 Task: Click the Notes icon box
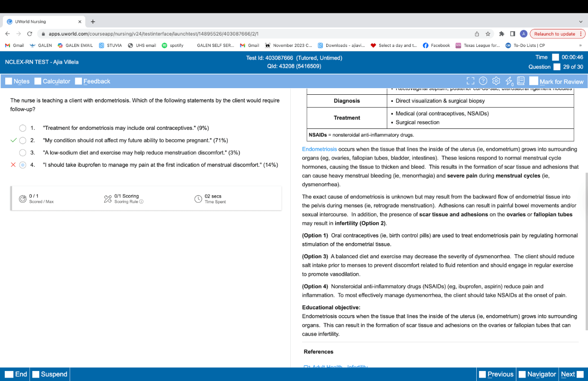pos(9,81)
